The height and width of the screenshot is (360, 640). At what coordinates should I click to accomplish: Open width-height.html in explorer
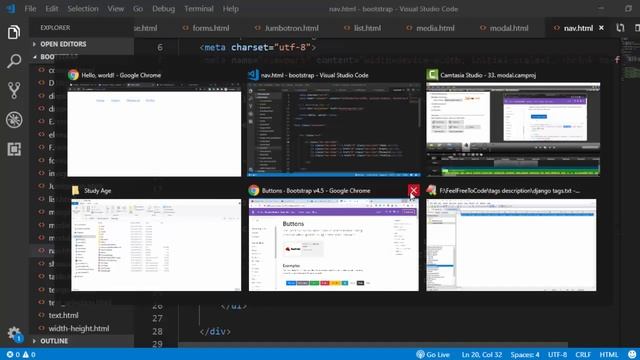(79, 329)
